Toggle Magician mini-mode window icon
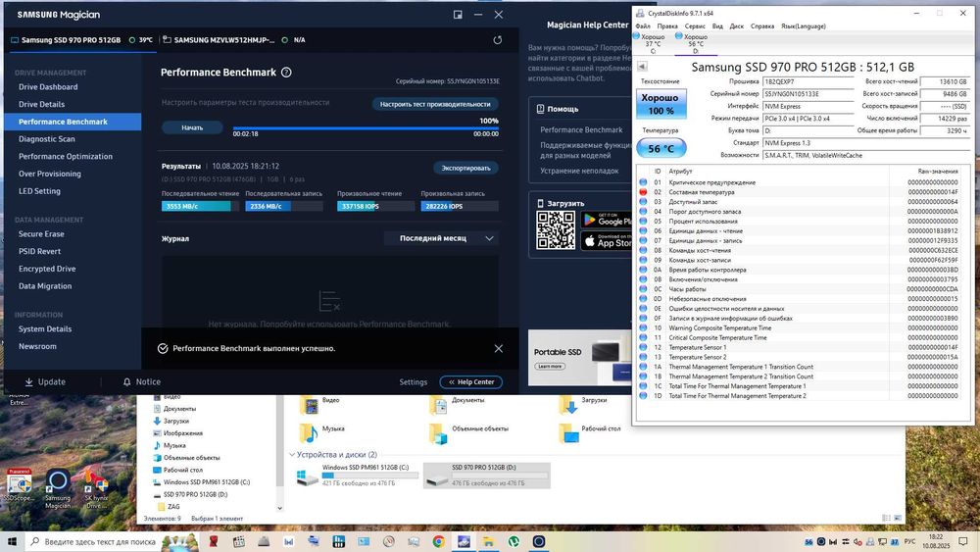Viewport: 980px width, 552px height. tap(458, 15)
